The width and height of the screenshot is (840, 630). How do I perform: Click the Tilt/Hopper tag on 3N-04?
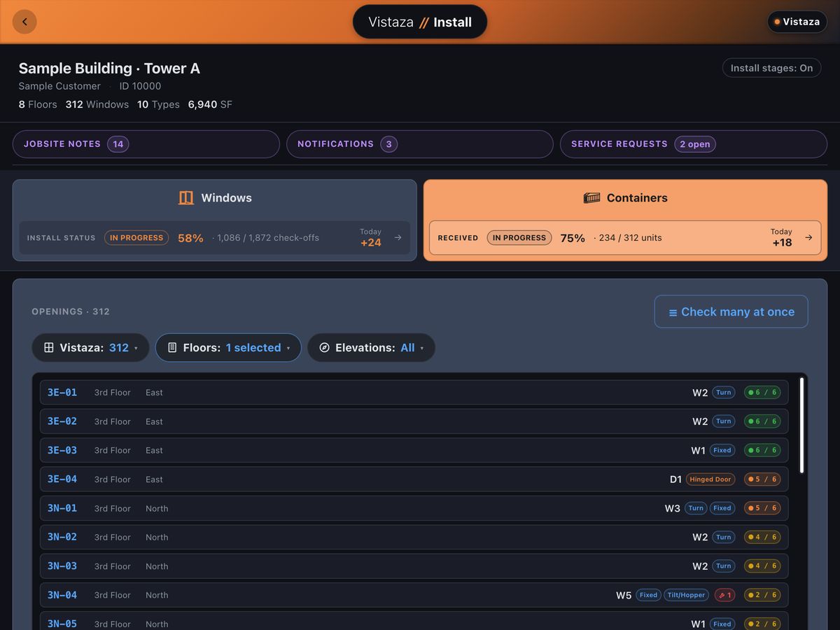point(686,595)
